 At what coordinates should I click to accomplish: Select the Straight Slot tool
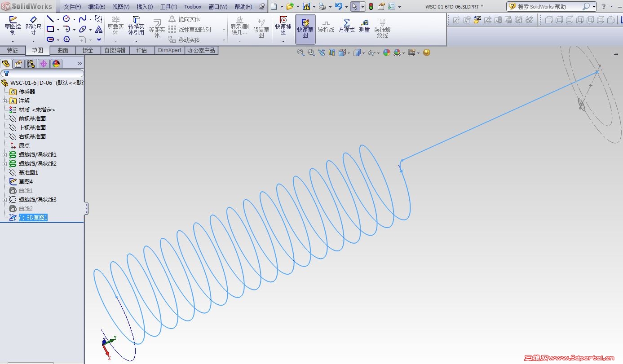tap(50, 39)
